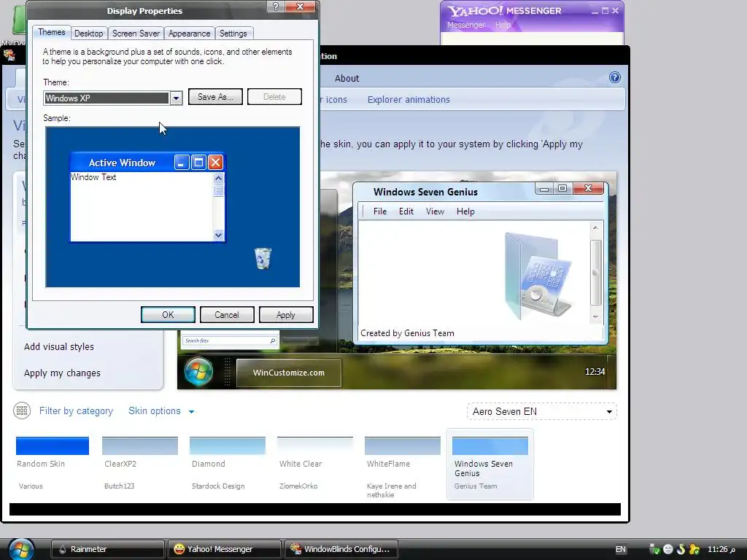Click the File menu in preview window
Image resolution: width=747 pixels, height=560 pixels.
click(x=379, y=211)
